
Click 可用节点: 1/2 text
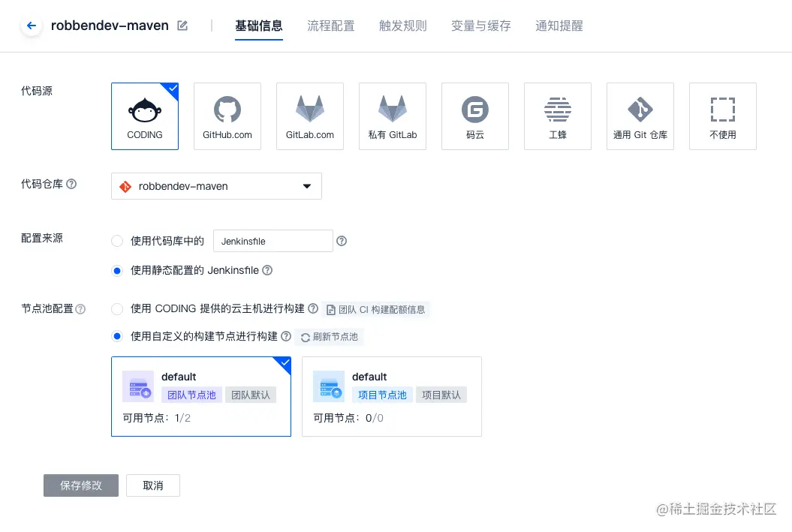157,418
